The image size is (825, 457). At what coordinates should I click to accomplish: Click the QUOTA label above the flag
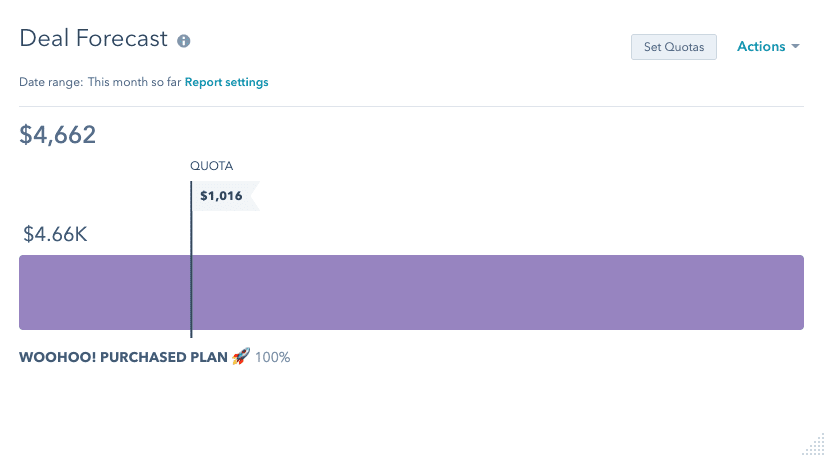coord(212,166)
